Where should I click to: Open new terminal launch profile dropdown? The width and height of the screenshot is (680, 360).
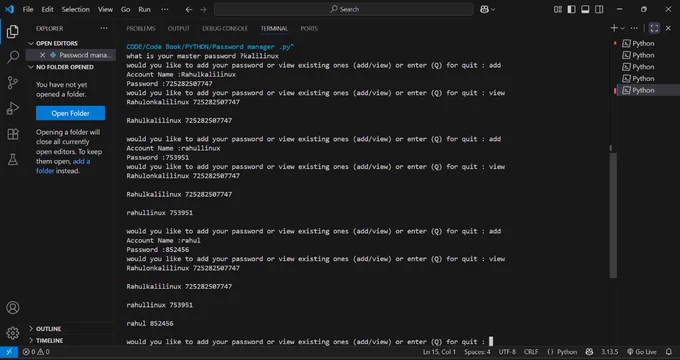click(x=623, y=28)
